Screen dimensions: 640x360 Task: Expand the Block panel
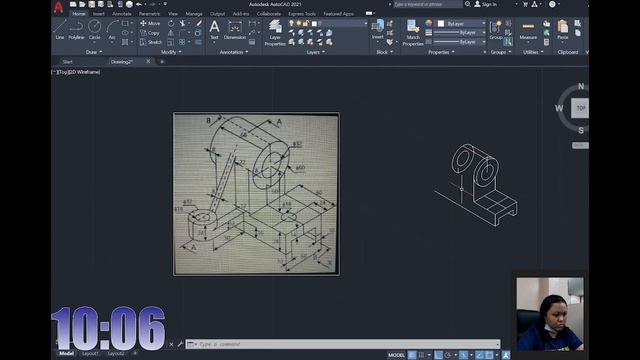point(384,52)
